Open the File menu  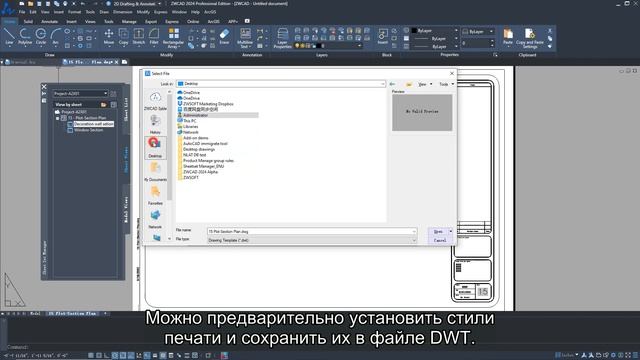point(22,12)
